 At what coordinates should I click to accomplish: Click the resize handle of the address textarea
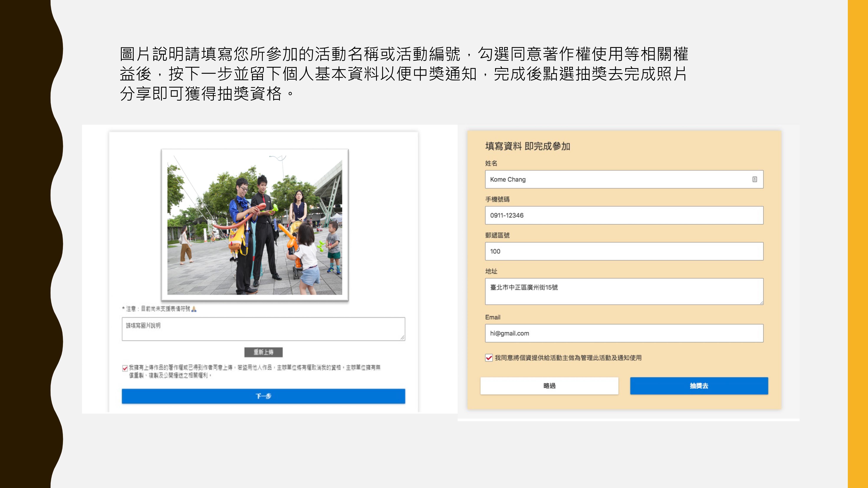(761, 302)
